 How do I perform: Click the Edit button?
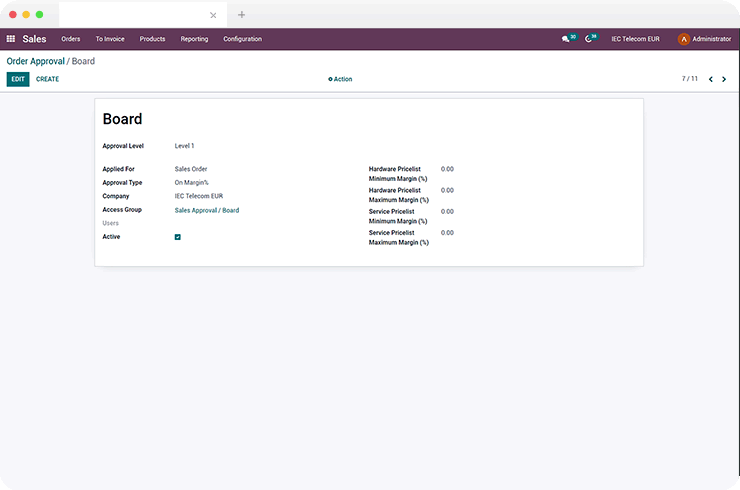point(18,79)
